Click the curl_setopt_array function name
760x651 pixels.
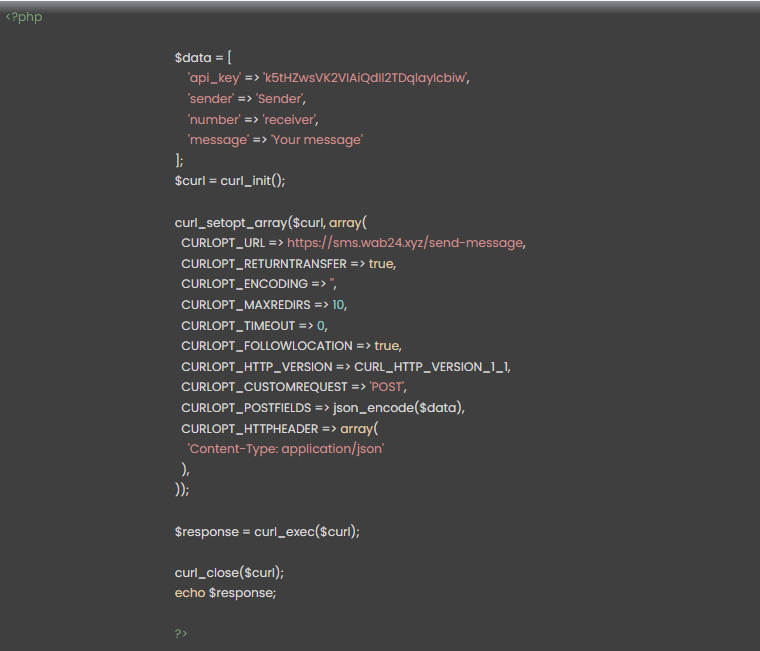coord(231,223)
